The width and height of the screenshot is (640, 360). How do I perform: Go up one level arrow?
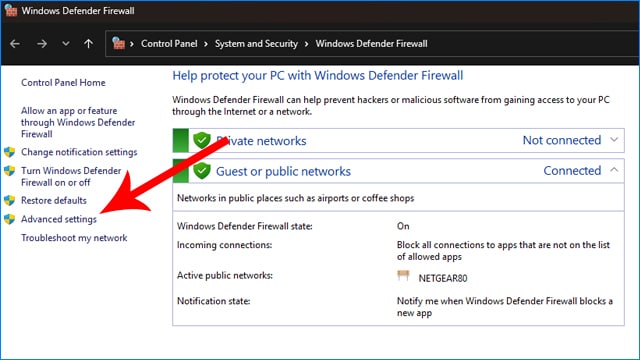pyautogui.click(x=88, y=44)
